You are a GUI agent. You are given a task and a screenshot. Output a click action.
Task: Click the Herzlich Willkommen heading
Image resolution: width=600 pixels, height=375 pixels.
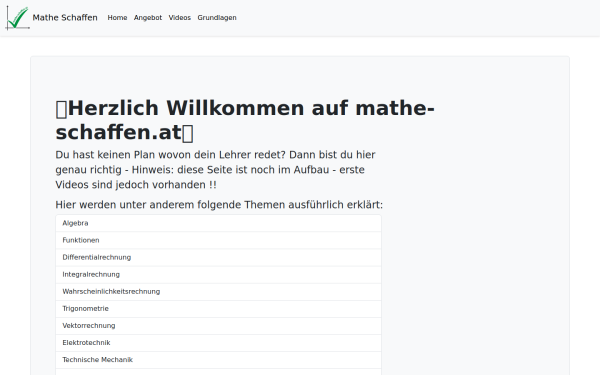(245, 120)
